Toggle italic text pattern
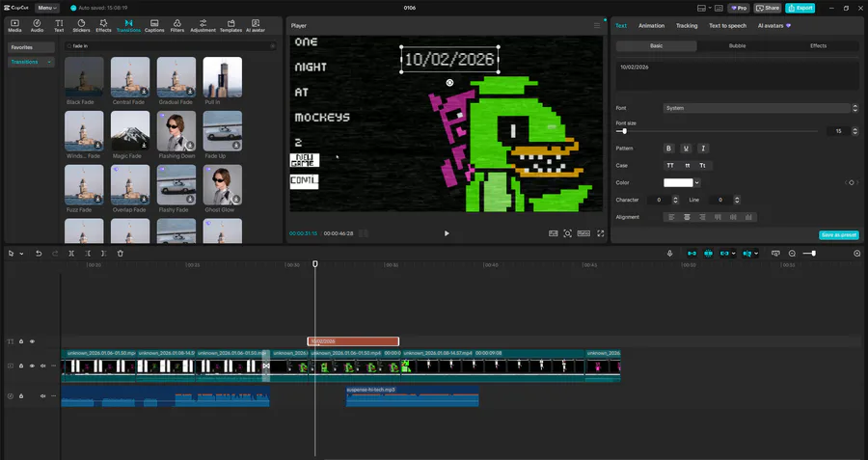Image resolution: width=868 pixels, height=460 pixels. [703, 149]
